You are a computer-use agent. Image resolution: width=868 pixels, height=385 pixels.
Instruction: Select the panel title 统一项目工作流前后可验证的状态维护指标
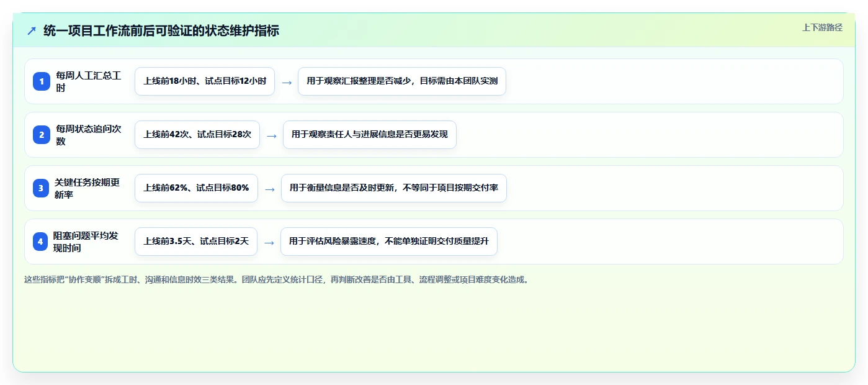coord(161,30)
